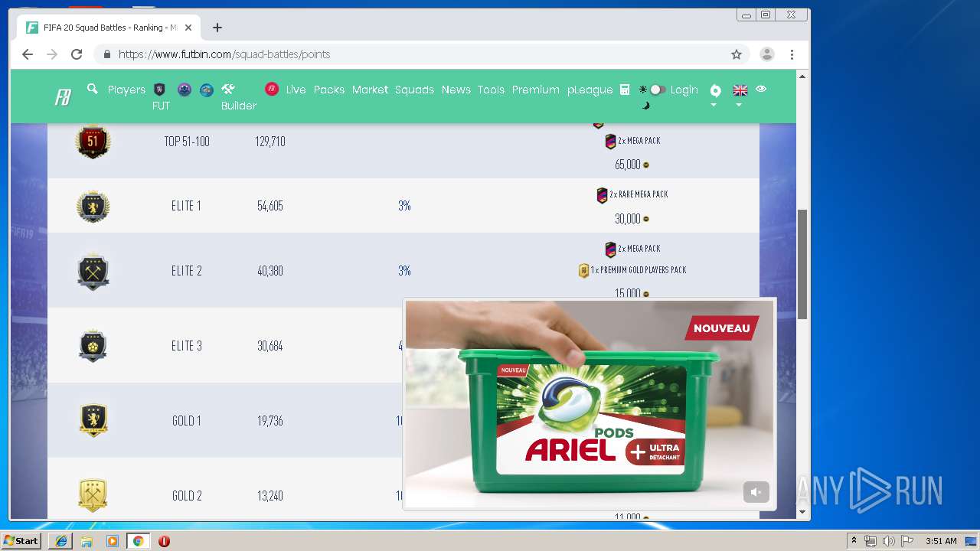Open Internet Explorer from taskbar
This screenshot has height=551, width=980.
[61, 541]
